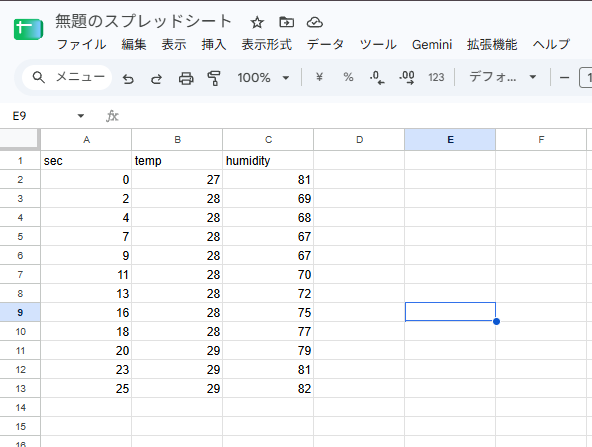592x447 pixels.
Task: Select the sec cell with value 7
Action: [x=86, y=236]
